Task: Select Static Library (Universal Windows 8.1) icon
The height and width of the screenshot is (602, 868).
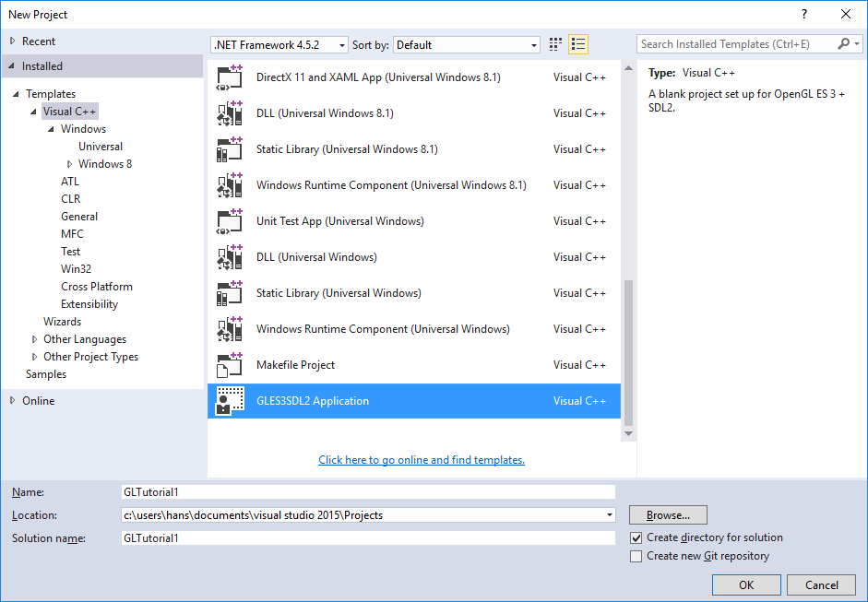Action: point(230,149)
